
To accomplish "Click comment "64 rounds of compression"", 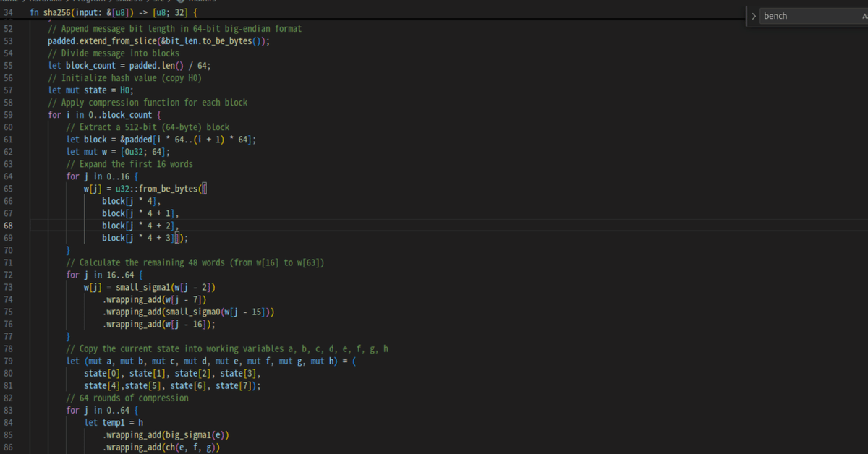I will (127, 398).
